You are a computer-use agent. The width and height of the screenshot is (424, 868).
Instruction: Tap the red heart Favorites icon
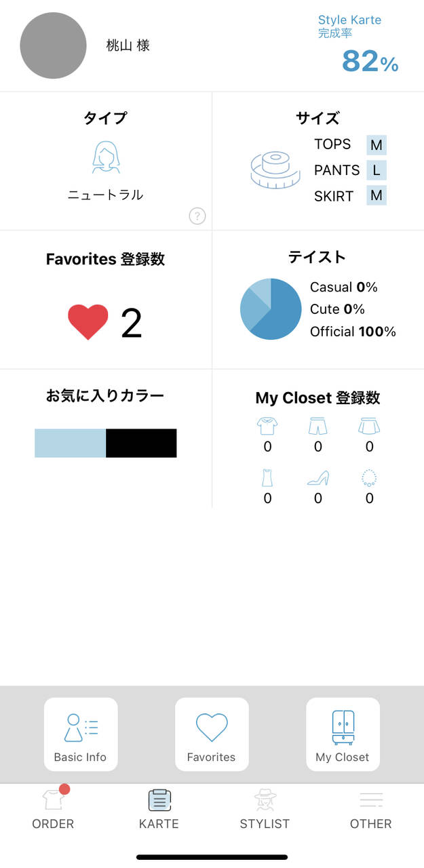(x=88, y=322)
